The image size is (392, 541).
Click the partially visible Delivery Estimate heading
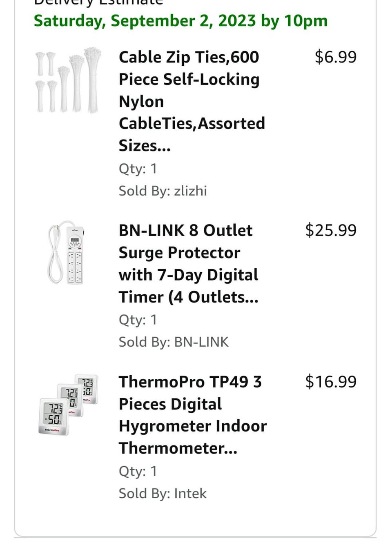pos(98,2)
